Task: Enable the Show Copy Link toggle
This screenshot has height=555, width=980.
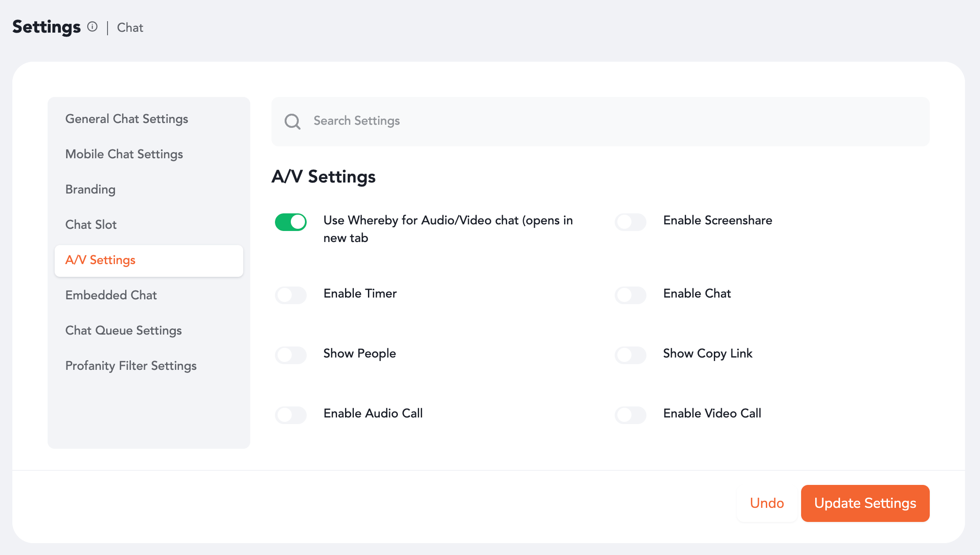Action: tap(631, 355)
